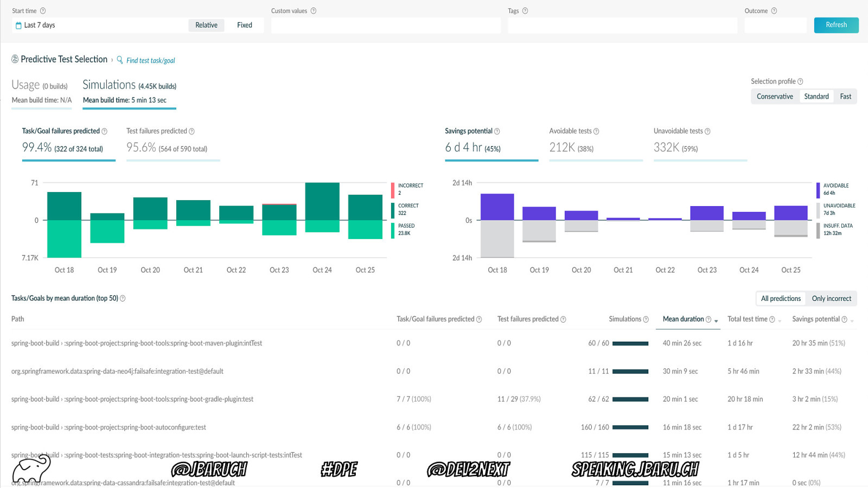Click the Predictive Test Selection logo icon

pos(15,59)
